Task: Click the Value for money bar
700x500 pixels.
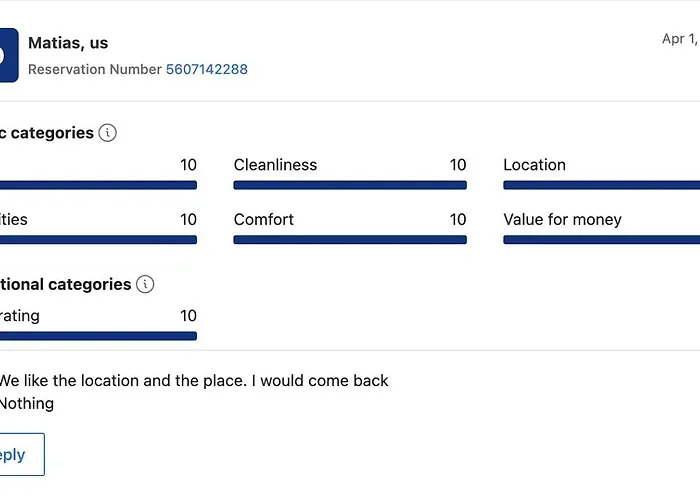Action: pos(601,240)
